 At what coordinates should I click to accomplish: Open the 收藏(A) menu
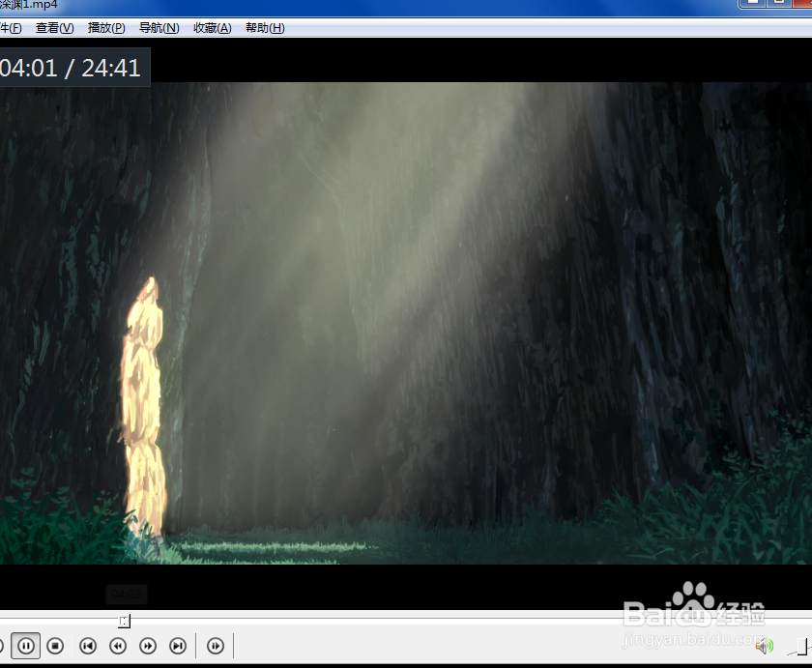click(213, 28)
